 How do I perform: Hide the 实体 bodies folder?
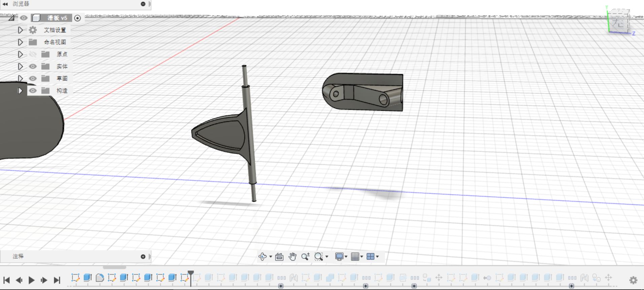coord(33,66)
